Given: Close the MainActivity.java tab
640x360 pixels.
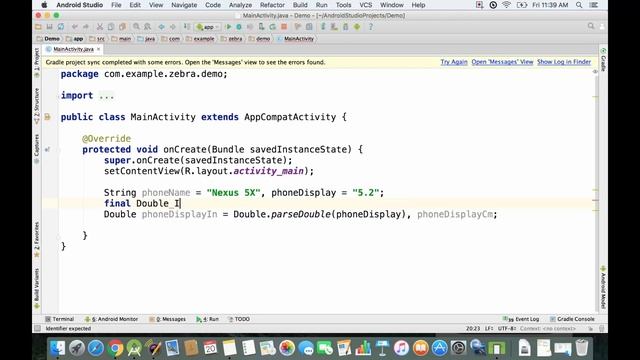Looking at the screenshot, I should coord(98,49).
